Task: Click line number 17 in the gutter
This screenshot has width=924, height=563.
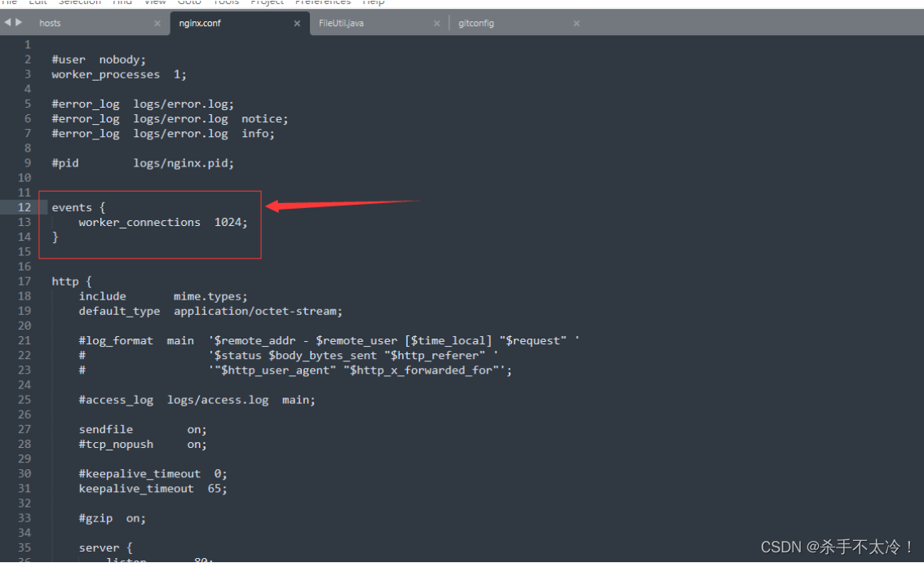Action: [24, 281]
